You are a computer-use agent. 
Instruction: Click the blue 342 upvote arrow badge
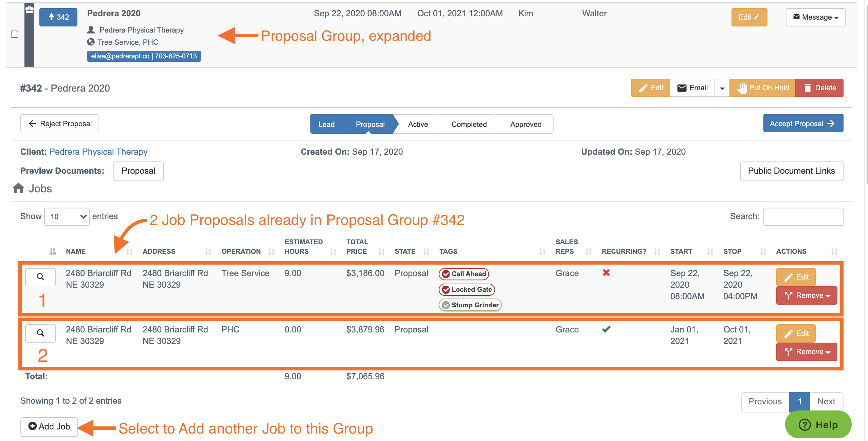pyautogui.click(x=58, y=17)
